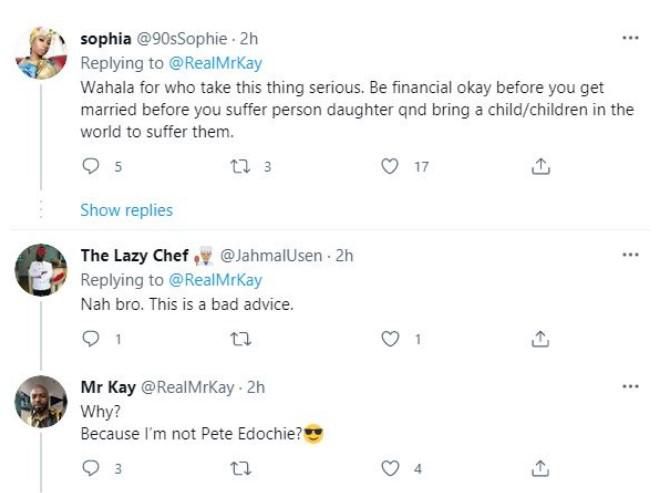Image resolution: width=660 pixels, height=493 pixels.
Task: Open more options on Mr Kay's tweet
Action: 630,386
